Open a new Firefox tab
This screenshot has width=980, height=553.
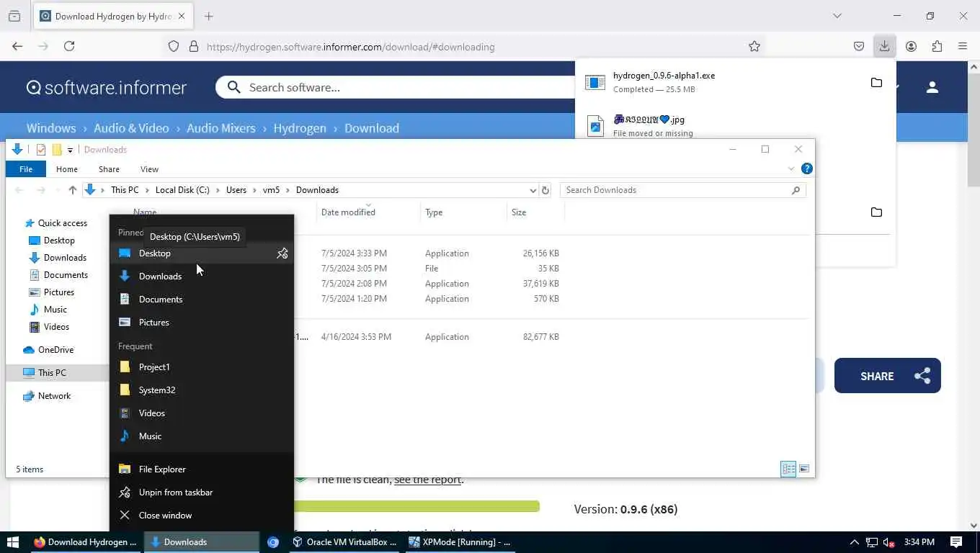pos(209,16)
